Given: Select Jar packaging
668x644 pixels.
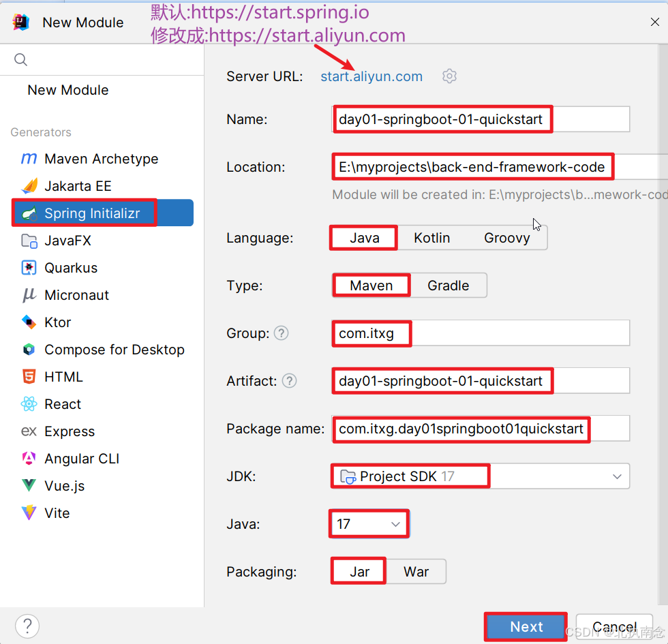Looking at the screenshot, I should click(359, 572).
